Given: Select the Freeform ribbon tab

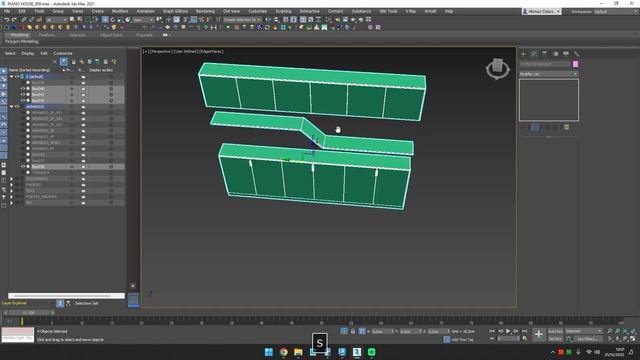Looking at the screenshot, I should [47, 35].
